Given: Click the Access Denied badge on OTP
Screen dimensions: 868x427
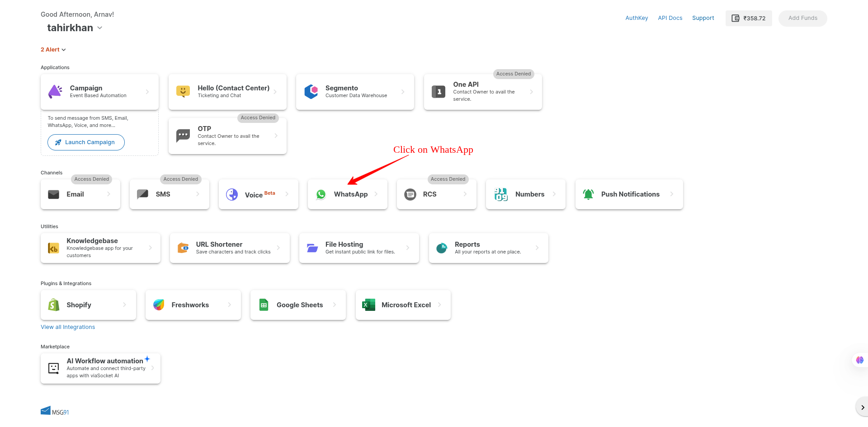Looking at the screenshot, I should click(258, 117).
